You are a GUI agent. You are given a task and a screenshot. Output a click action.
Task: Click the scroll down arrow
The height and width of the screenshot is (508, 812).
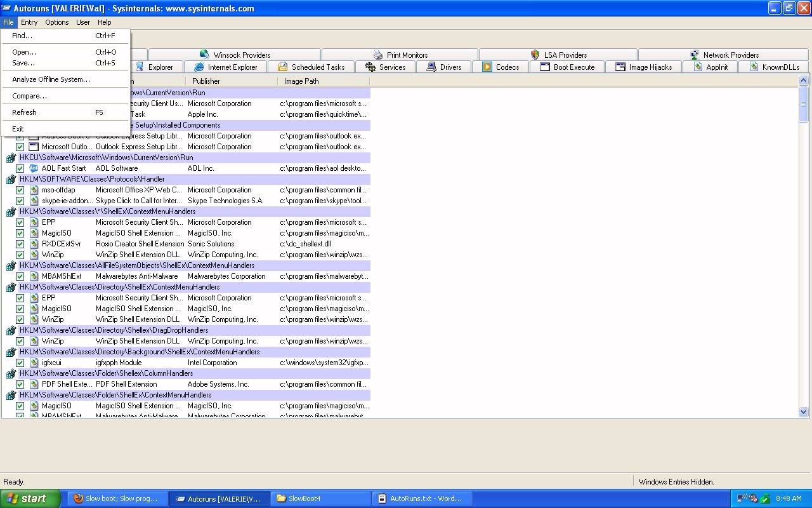[804, 411]
